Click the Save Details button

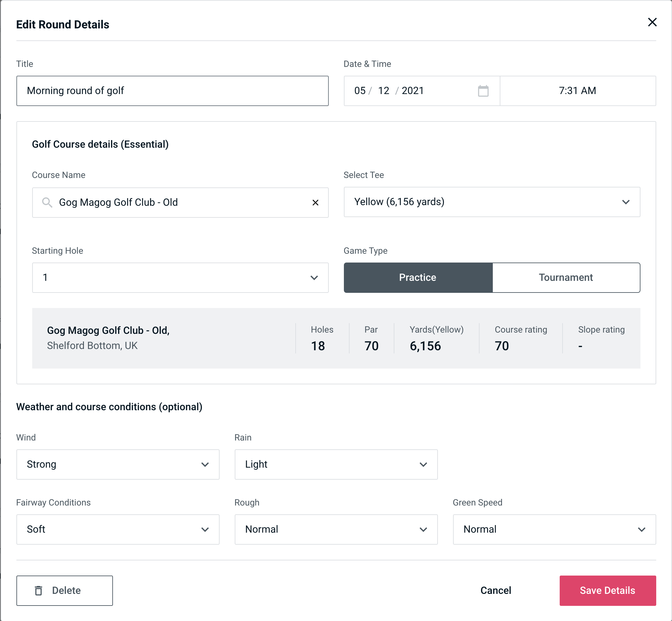point(607,590)
